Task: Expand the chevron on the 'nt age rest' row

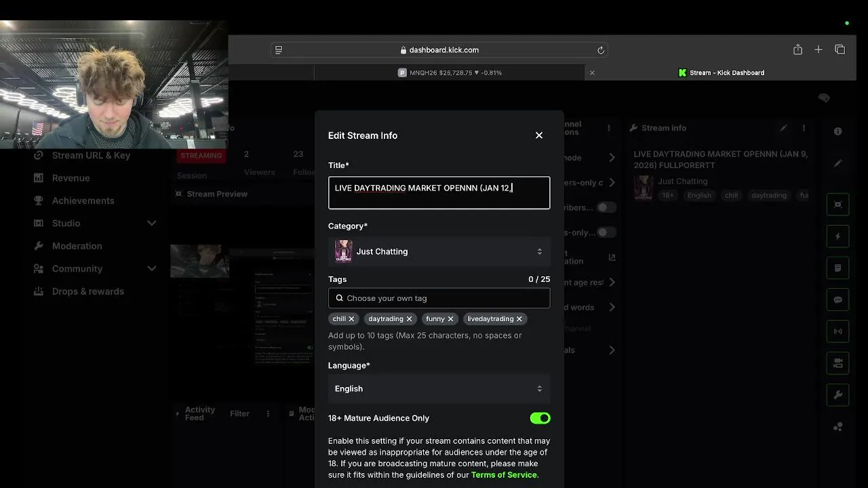Action: coord(612,282)
